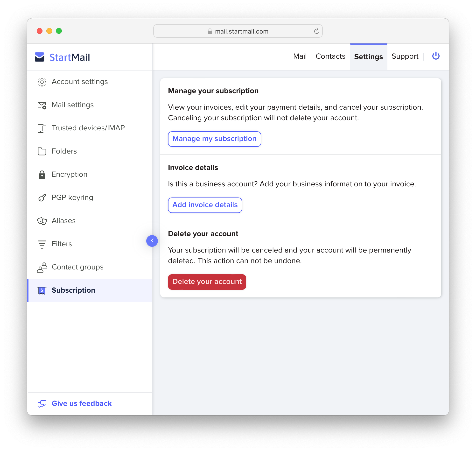This screenshot has height=451, width=476.
Task: Click the lock icon in address bar
Action: 210,31
